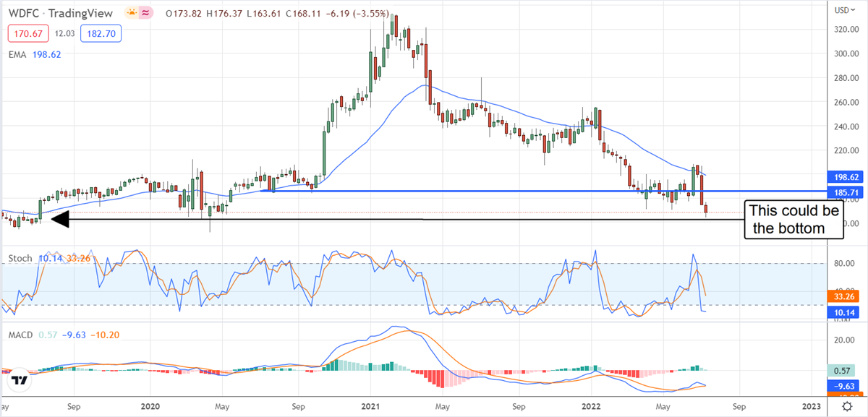Viewport: 868px width, 417px height.
Task: Click the blue horizontal line at 185.71
Action: coord(506,192)
